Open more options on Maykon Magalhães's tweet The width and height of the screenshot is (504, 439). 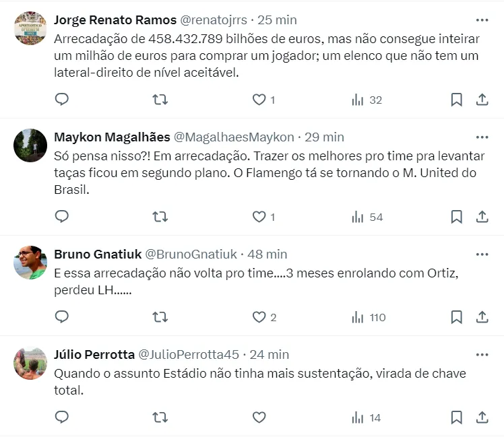click(x=482, y=137)
